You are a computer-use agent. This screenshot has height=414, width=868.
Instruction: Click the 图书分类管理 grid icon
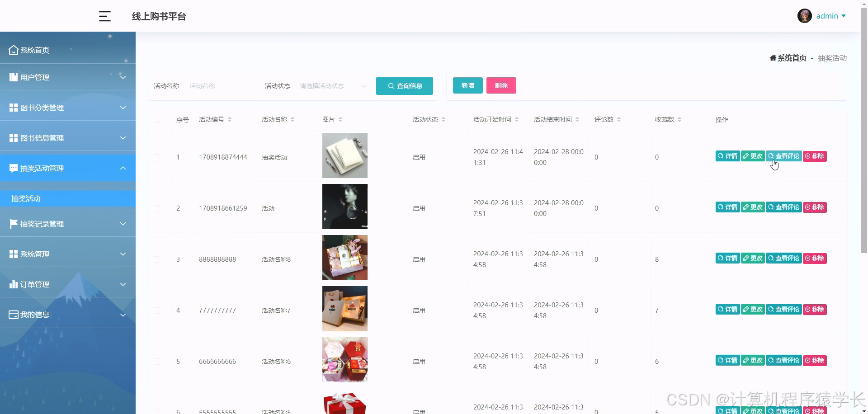(14, 108)
